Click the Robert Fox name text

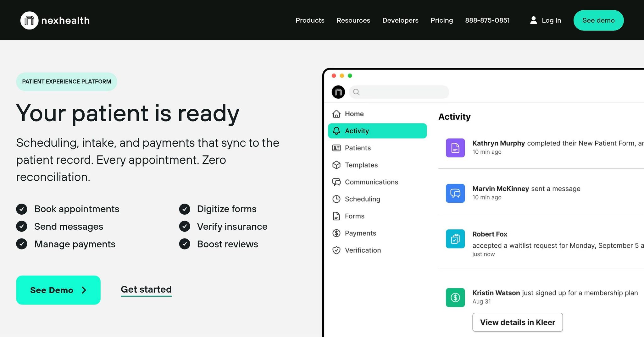[490, 234]
